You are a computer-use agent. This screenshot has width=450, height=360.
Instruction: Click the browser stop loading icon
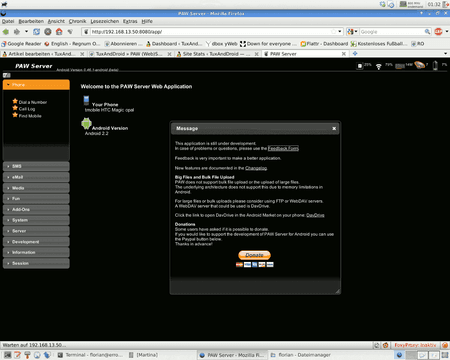point(48,32)
